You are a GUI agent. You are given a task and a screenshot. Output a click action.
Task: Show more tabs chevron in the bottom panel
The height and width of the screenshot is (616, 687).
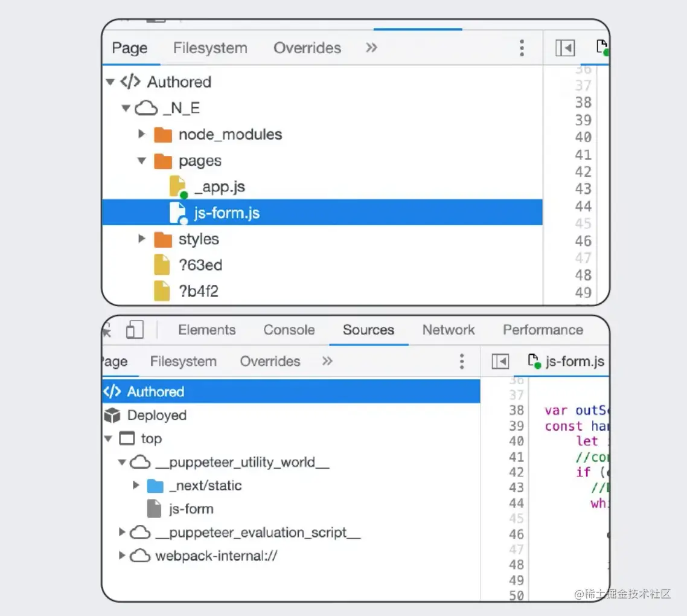click(327, 361)
